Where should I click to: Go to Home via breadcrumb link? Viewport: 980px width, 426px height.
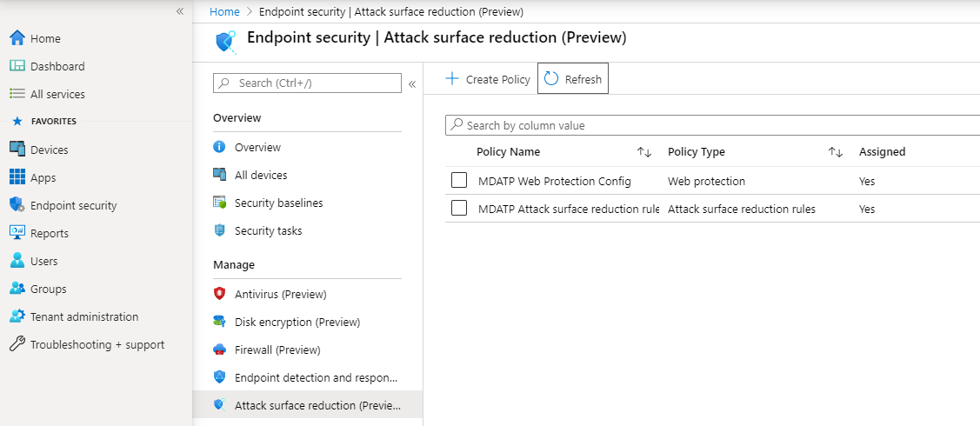pos(224,11)
